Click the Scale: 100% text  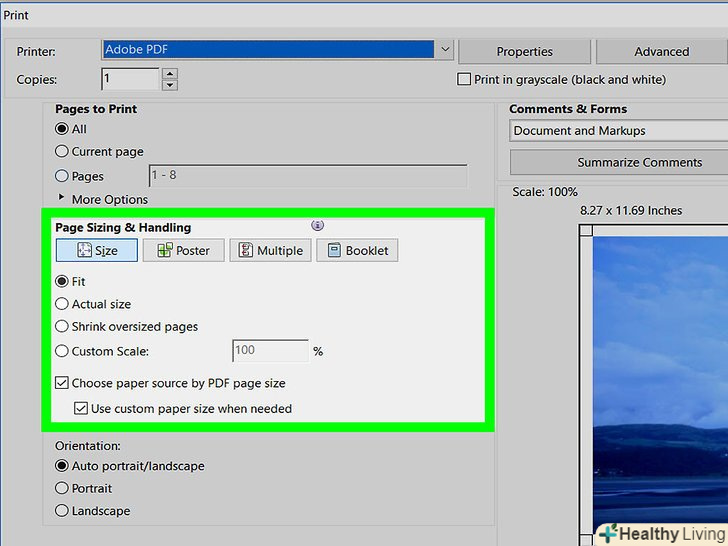click(545, 192)
